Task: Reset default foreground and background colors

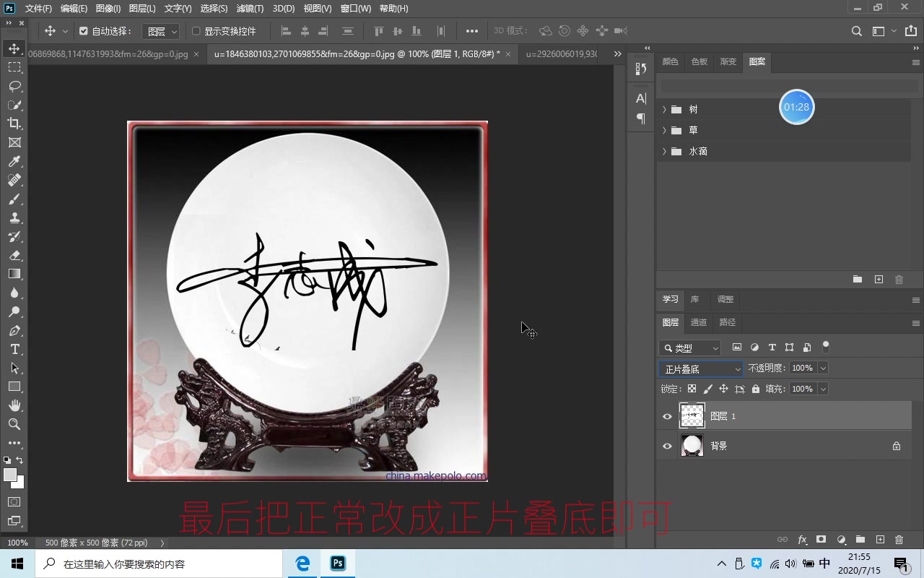Action: tap(6, 460)
